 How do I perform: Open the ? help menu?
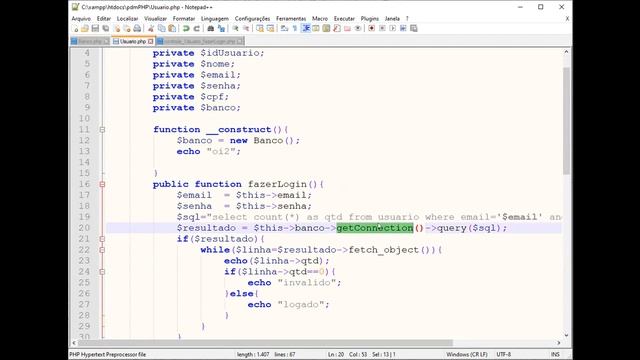(x=407, y=19)
